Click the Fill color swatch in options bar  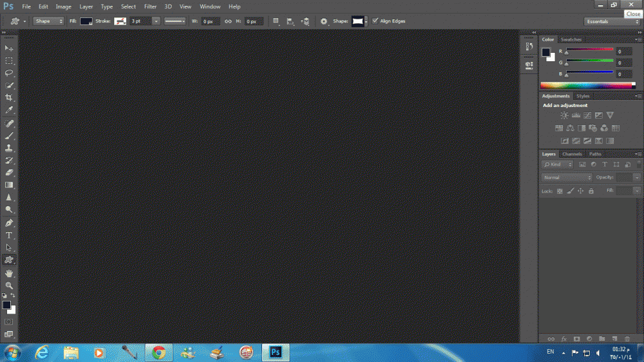[86, 21]
